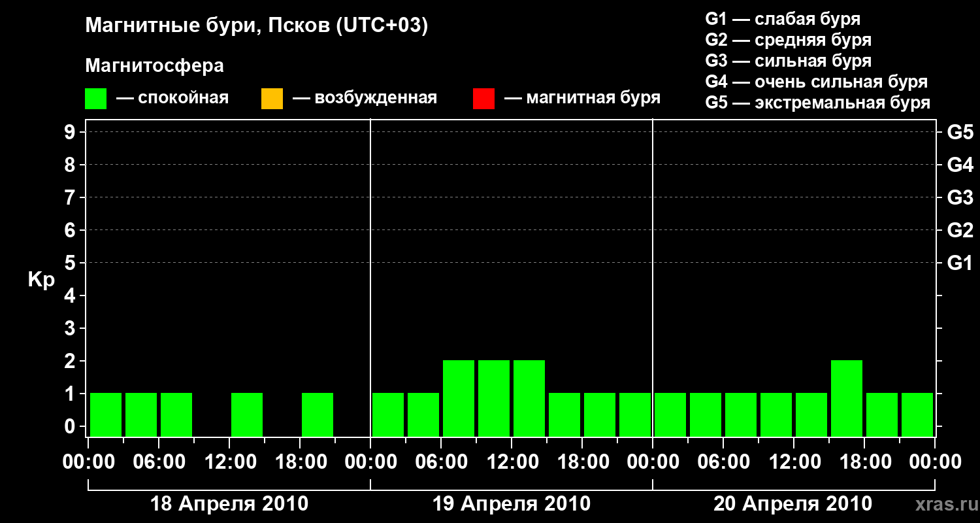Image resolution: width=980 pixels, height=523 pixels.
Task: Click the green "спокойная" legend swatch
Action: 95,98
